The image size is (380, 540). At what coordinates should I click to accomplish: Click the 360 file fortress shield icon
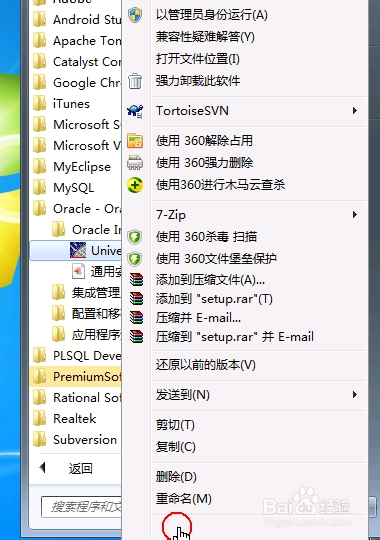[135, 259]
